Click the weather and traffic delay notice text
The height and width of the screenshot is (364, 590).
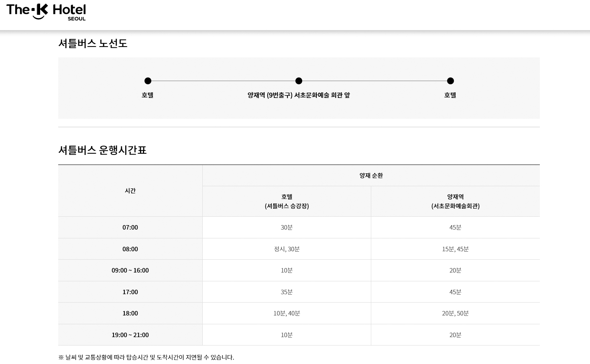tap(146, 357)
